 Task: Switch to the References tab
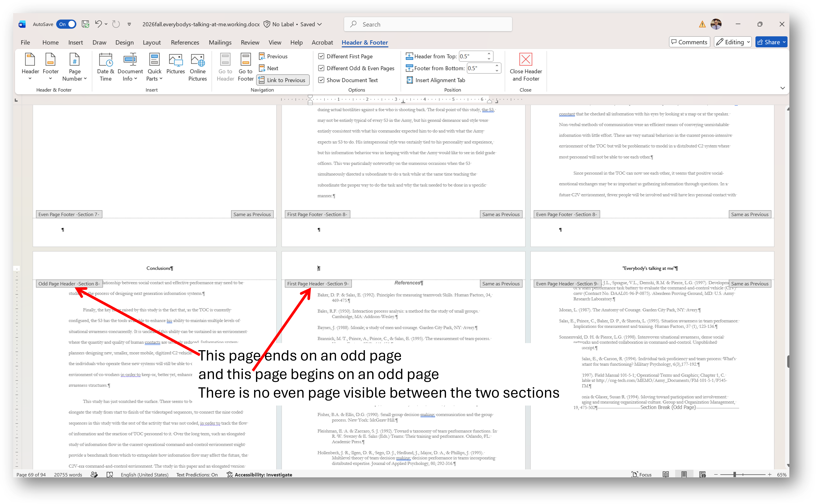tap(185, 42)
